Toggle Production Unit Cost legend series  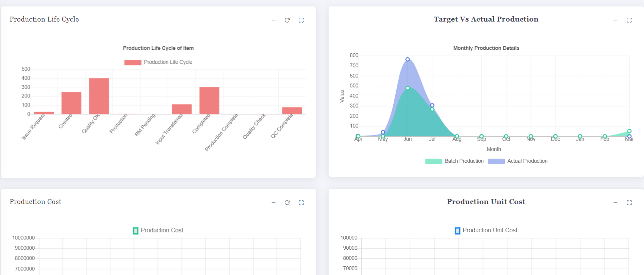tap(486, 230)
